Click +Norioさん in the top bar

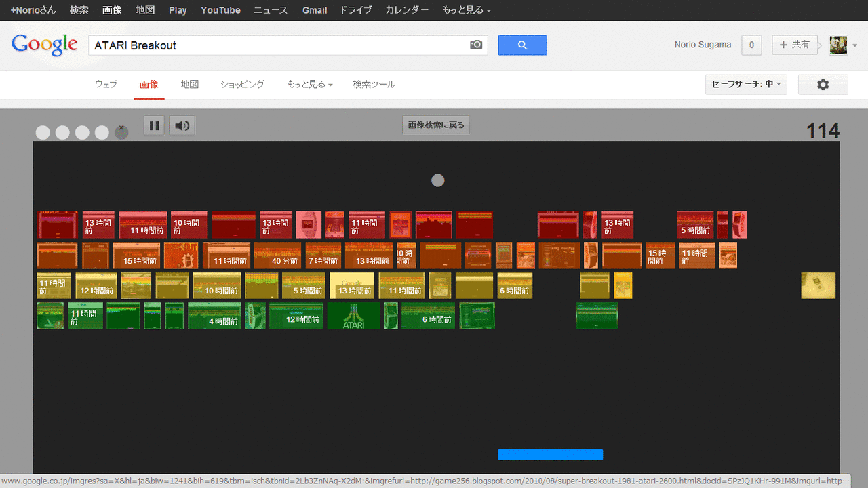click(33, 10)
